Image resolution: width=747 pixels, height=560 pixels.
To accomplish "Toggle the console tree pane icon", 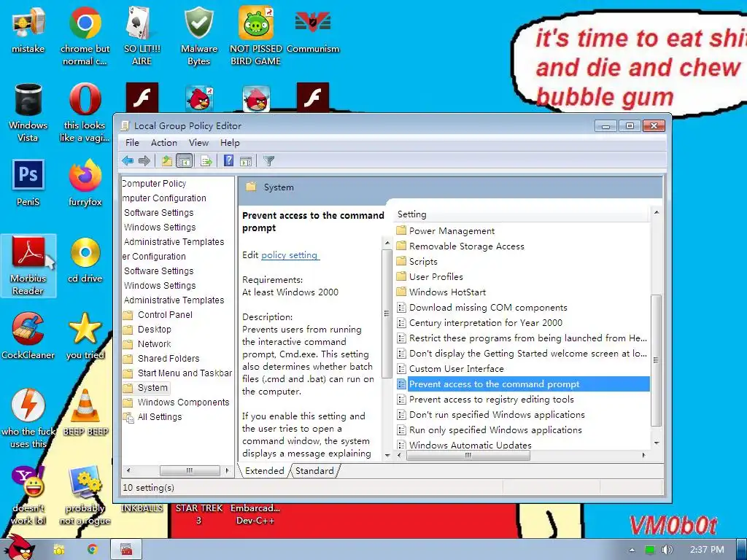I will tap(184, 161).
